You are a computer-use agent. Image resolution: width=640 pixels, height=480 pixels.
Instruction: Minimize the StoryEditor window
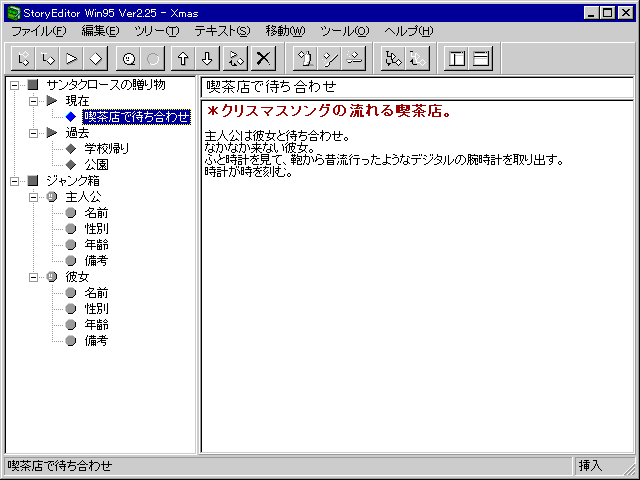[x=591, y=13]
